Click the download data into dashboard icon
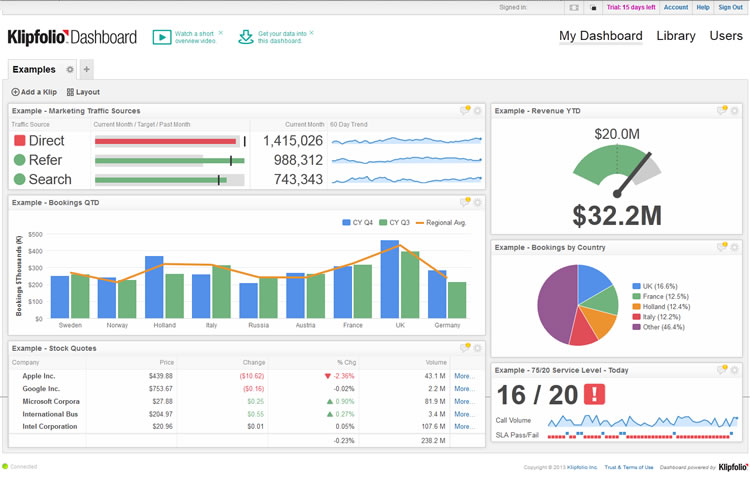Screen dimensions: 750x481 (246, 37)
